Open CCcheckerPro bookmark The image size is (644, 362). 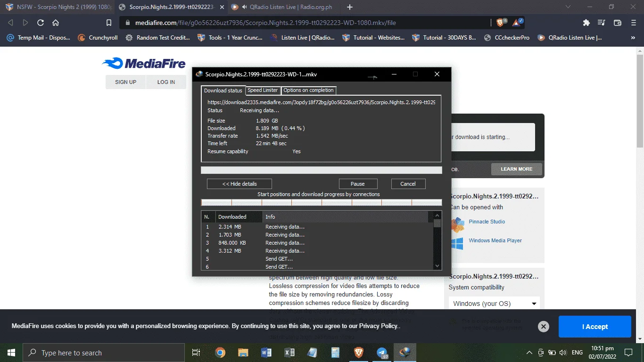tap(507, 38)
